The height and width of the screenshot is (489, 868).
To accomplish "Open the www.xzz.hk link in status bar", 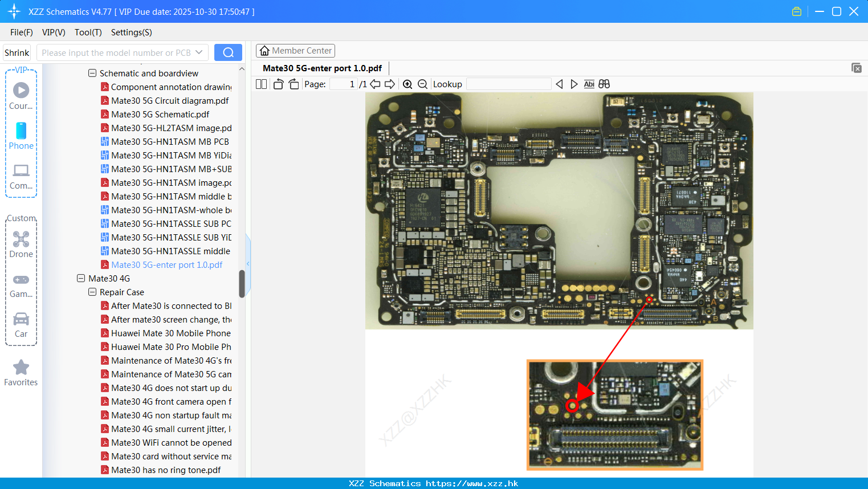I will [472, 483].
